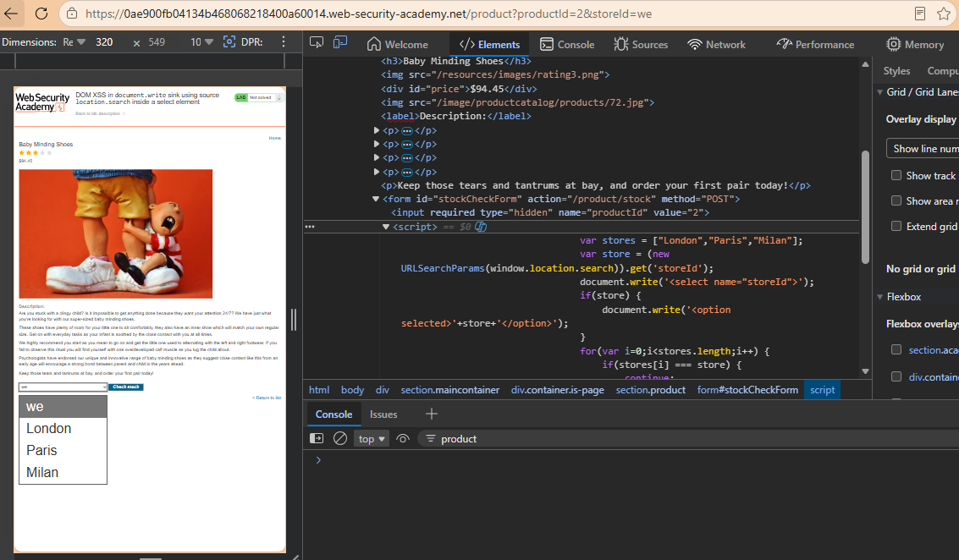Add a drawer tool with plus icon

point(431,414)
